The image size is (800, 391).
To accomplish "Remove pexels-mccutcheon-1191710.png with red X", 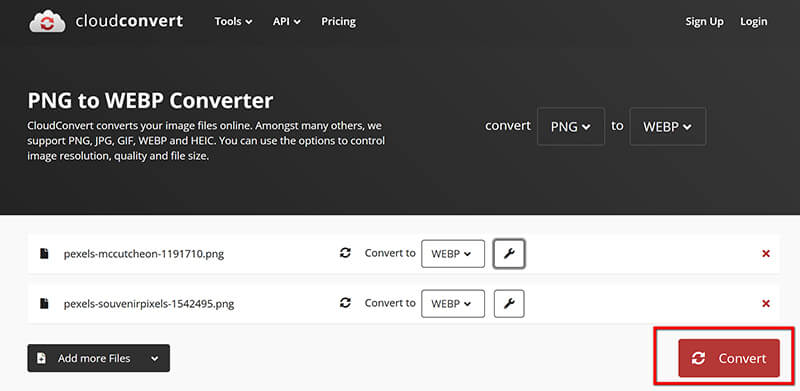I will tap(766, 254).
